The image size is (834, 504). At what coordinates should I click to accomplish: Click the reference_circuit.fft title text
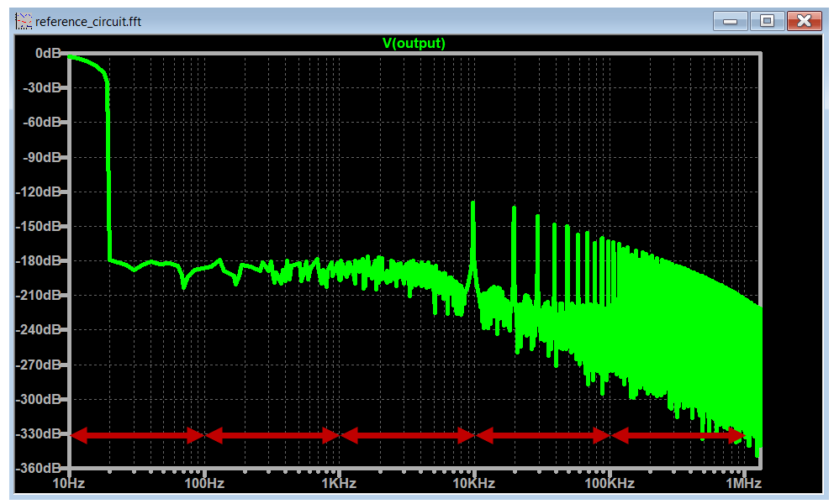click(87, 21)
